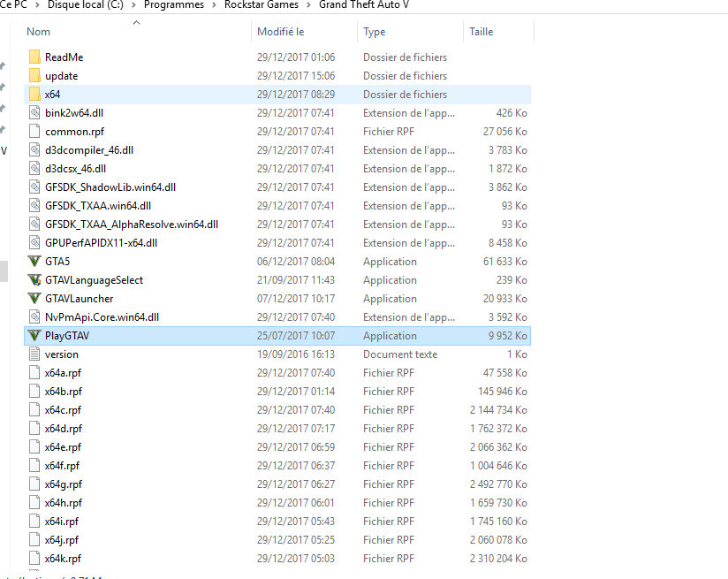
Task: Click the version file type Document texte
Action: click(x=400, y=354)
